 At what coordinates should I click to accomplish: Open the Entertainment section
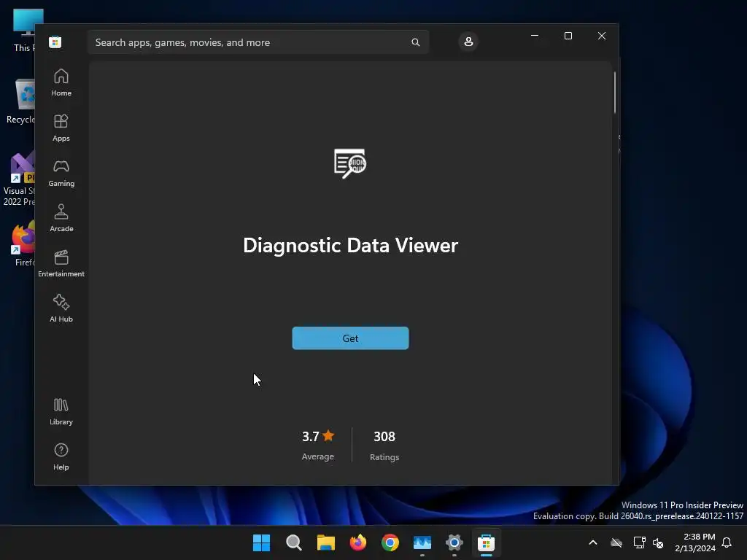coord(61,264)
